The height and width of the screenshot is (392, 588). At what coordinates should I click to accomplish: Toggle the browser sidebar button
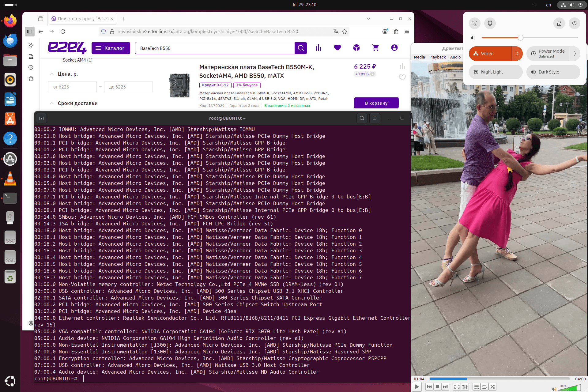(x=30, y=32)
